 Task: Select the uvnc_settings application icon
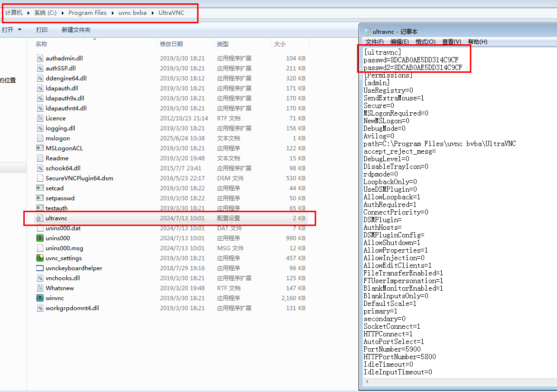point(40,258)
